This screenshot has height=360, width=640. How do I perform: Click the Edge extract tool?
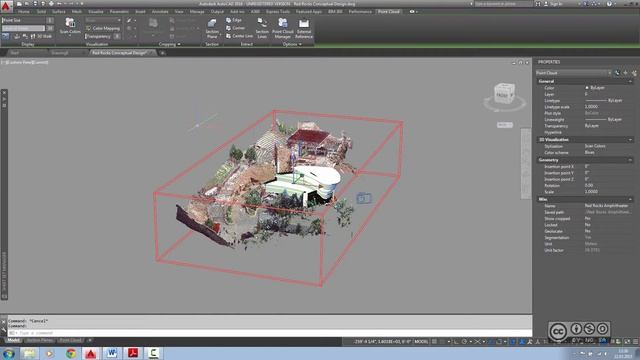(x=234, y=20)
